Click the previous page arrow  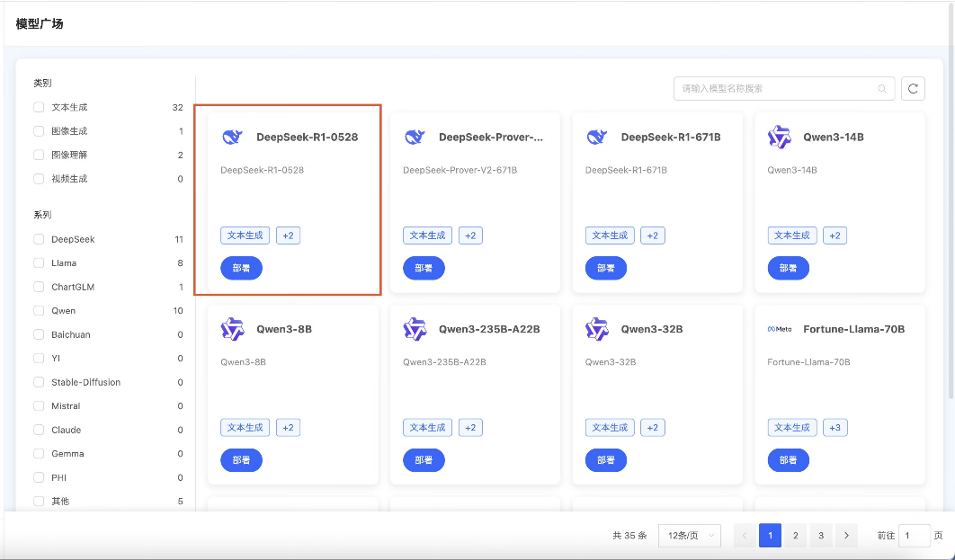(x=745, y=536)
